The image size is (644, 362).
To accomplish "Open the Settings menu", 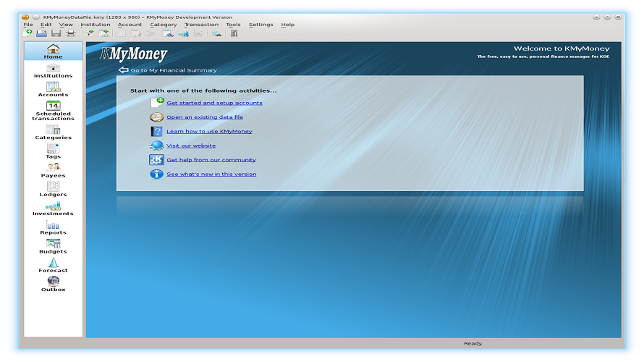I will [260, 25].
